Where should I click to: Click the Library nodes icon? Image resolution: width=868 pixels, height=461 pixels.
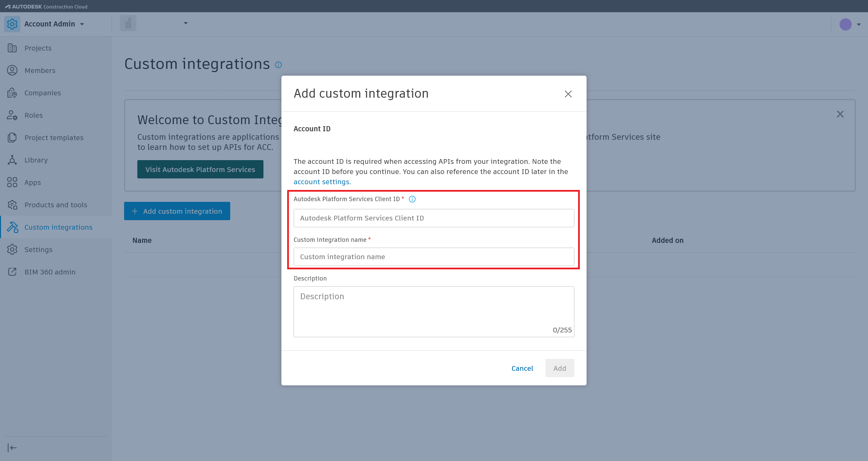12,160
